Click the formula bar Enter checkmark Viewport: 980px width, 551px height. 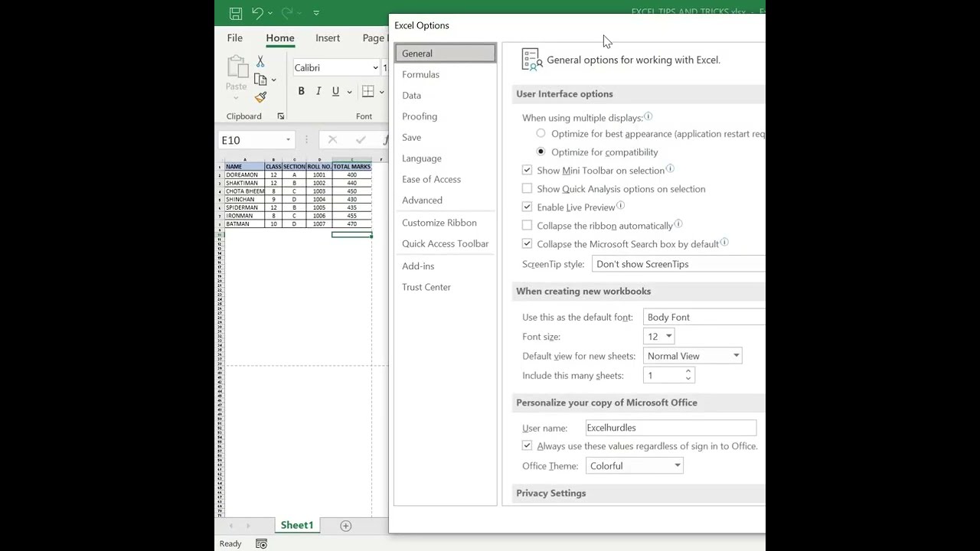tap(361, 140)
